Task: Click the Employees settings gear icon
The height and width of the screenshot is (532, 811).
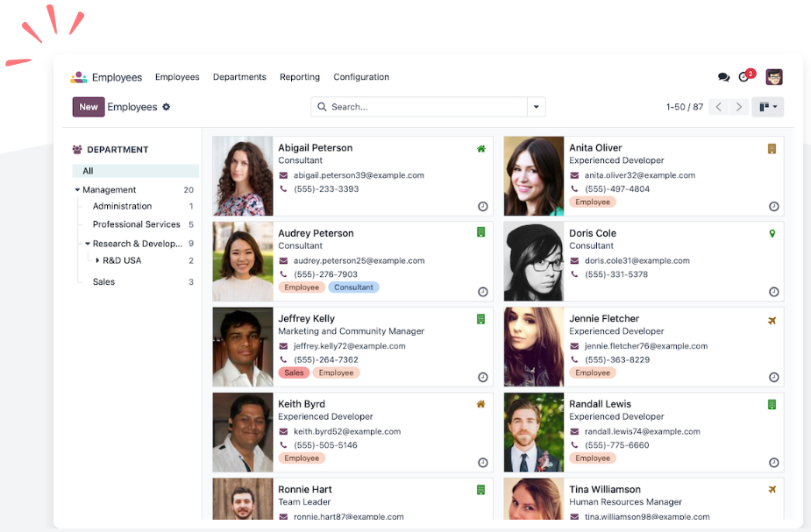Action: (x=167, y=107)
